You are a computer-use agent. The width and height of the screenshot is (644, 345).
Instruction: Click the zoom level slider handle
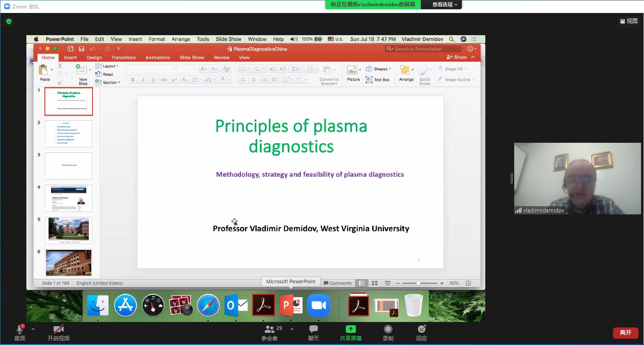tap(418, 283)
